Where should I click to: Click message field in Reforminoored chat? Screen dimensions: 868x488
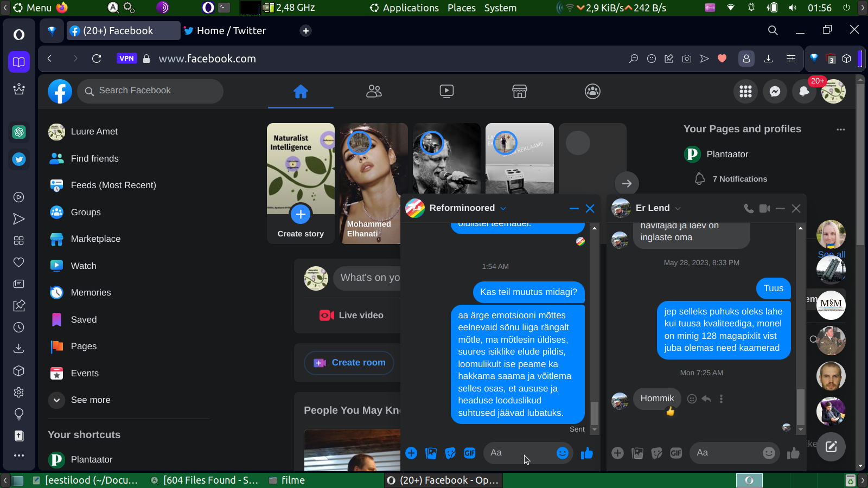[527, 453]
